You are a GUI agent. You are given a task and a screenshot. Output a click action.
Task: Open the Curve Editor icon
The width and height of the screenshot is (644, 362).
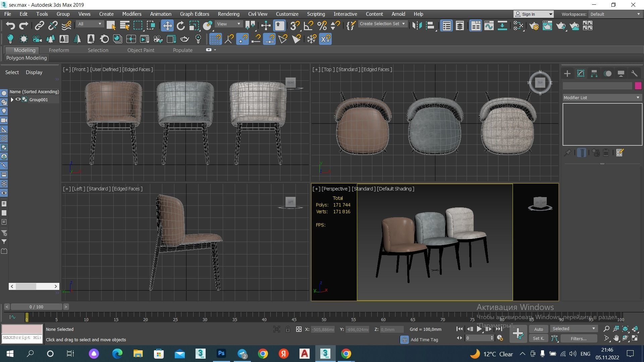[x=489, y=26]
